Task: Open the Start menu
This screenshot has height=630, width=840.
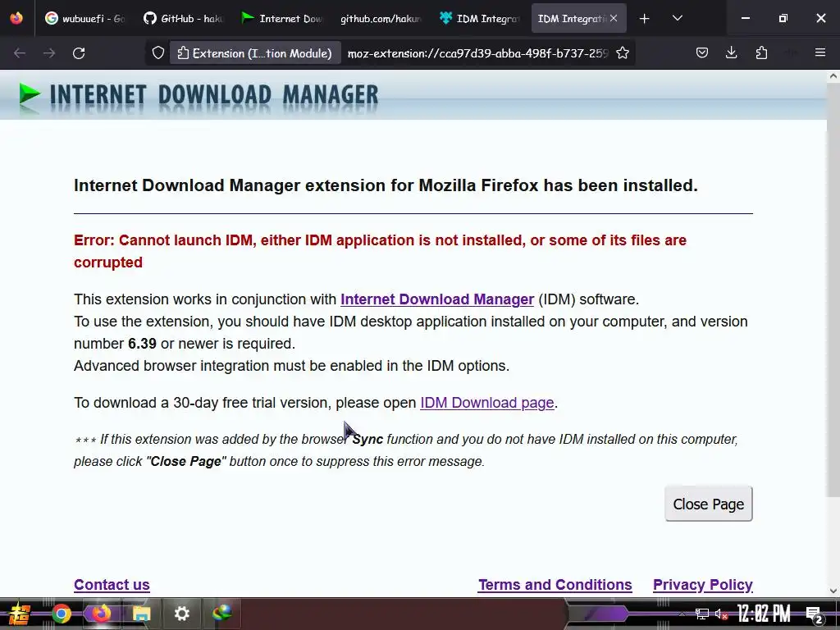Action: tap(20, 614)
